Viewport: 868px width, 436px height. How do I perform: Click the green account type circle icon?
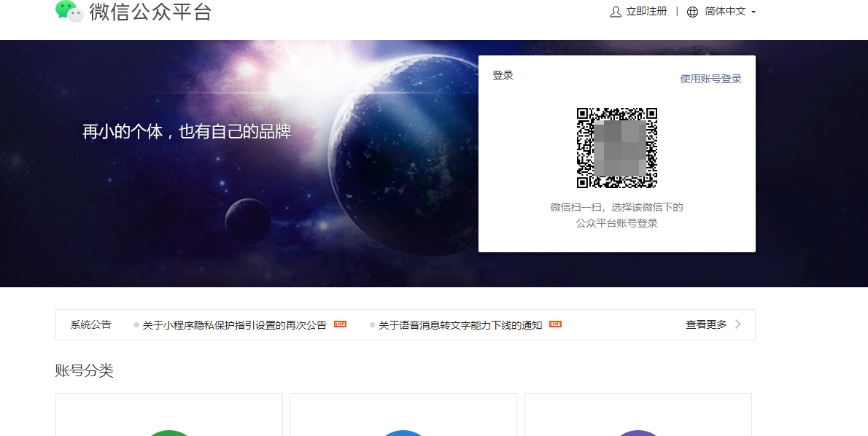pos(169,432)
